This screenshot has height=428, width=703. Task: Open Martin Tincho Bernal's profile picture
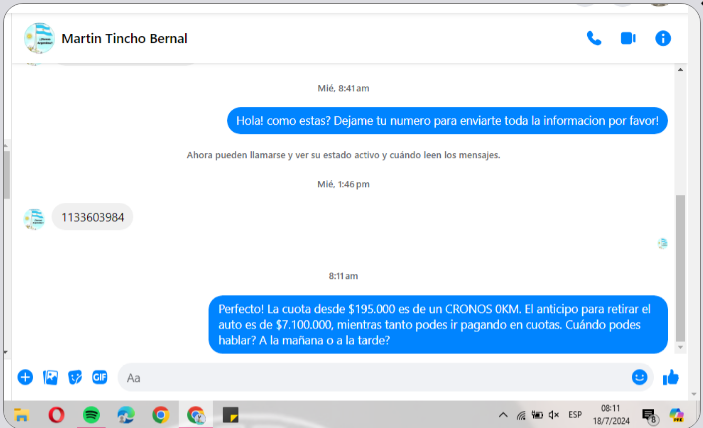(39, 39)
